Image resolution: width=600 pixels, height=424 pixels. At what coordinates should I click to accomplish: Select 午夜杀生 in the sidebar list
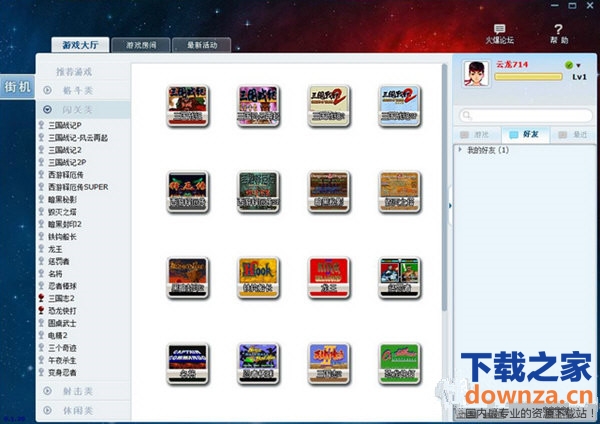[62, 360]
